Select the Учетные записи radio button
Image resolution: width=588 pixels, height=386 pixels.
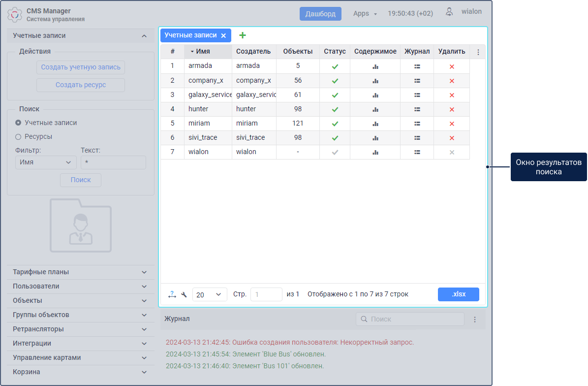[x=18, y=123]
